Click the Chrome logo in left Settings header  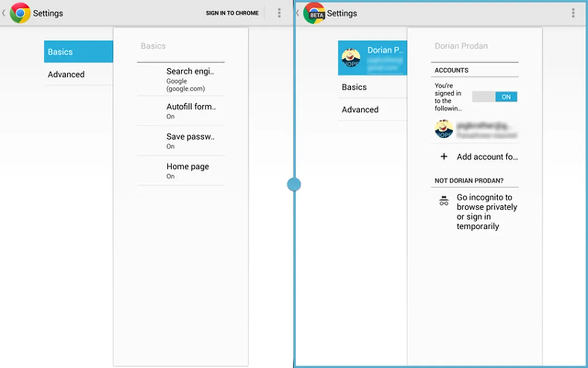tap(20, 13)
